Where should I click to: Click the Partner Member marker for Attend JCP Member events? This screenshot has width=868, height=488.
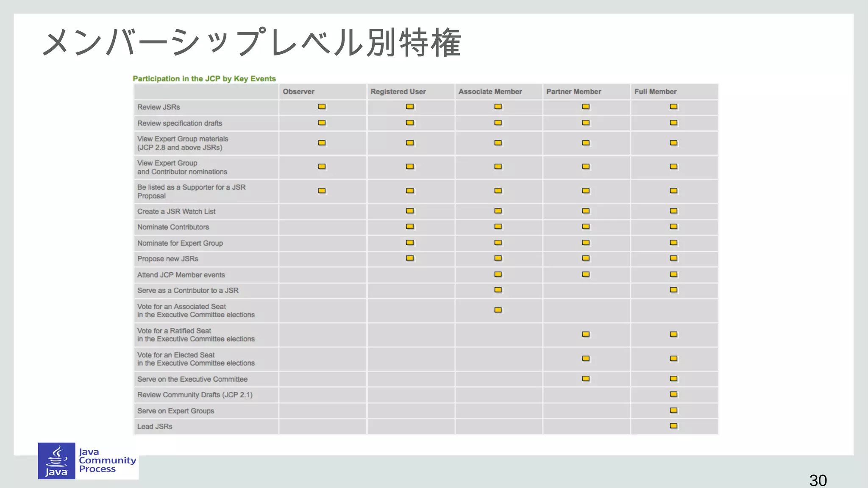pos(586,274)
